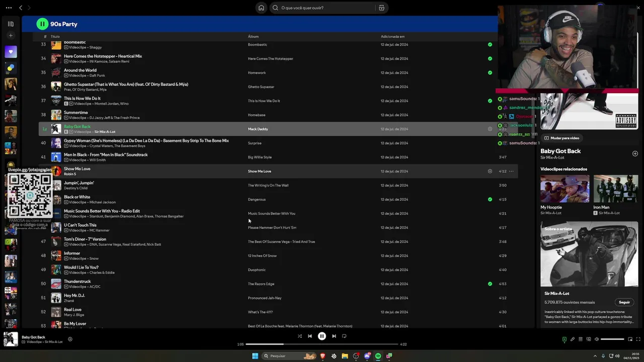Screen dimensions: 644x362
Task: Open Dangerous album link
Action: 257,199
